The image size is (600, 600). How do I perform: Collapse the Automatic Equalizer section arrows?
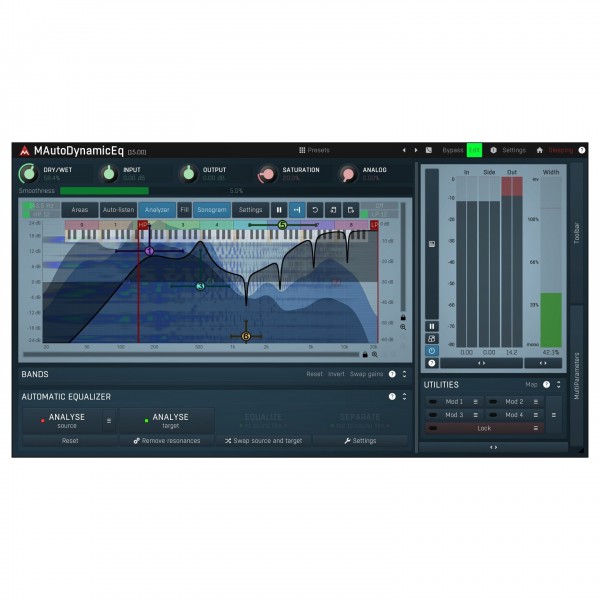(x=404, y=396)
